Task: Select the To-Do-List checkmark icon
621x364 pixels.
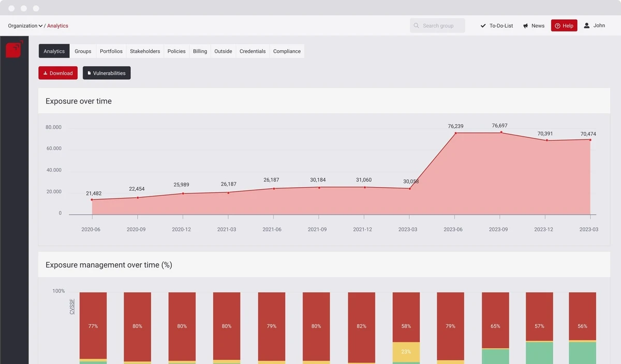Action: (483, 25)
